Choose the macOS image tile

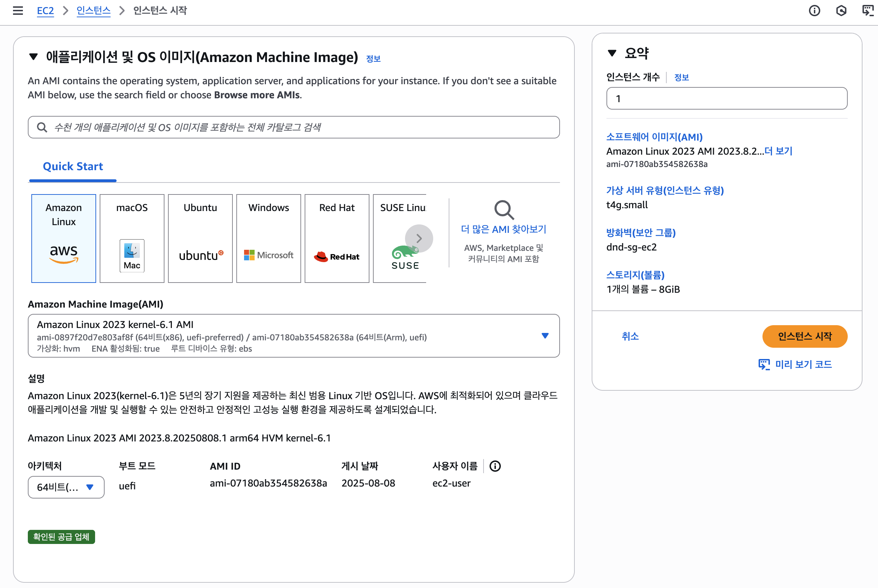[132, 238]
